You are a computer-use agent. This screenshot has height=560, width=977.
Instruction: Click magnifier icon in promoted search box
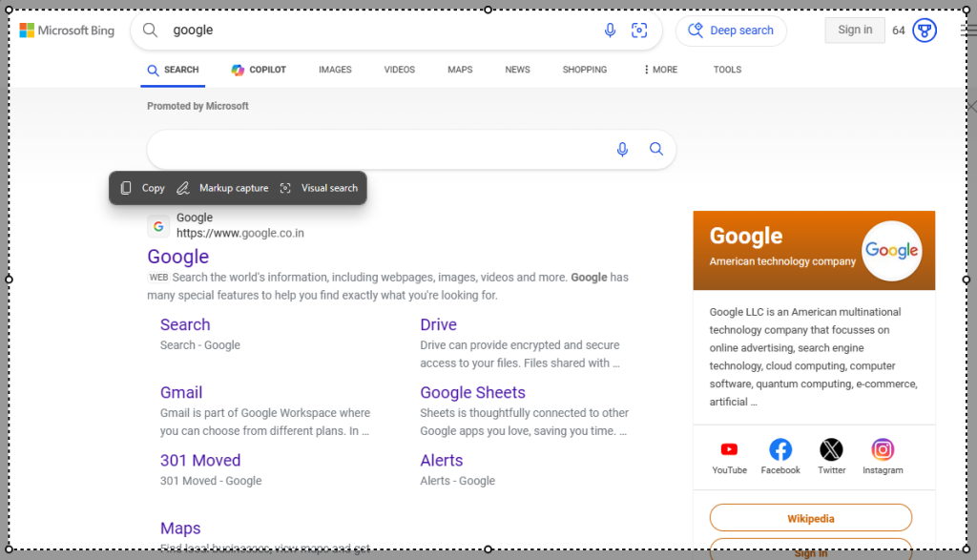click(656, 149)
